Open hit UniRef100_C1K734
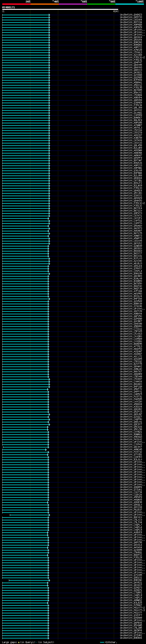Image resolution: width=146 pixels, height=644 pixels. click(131, 492)
